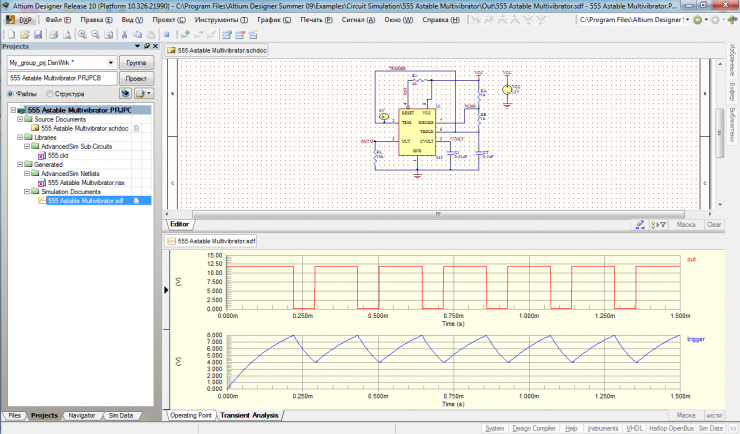Collapse the Simulation Documents folder

27,192
